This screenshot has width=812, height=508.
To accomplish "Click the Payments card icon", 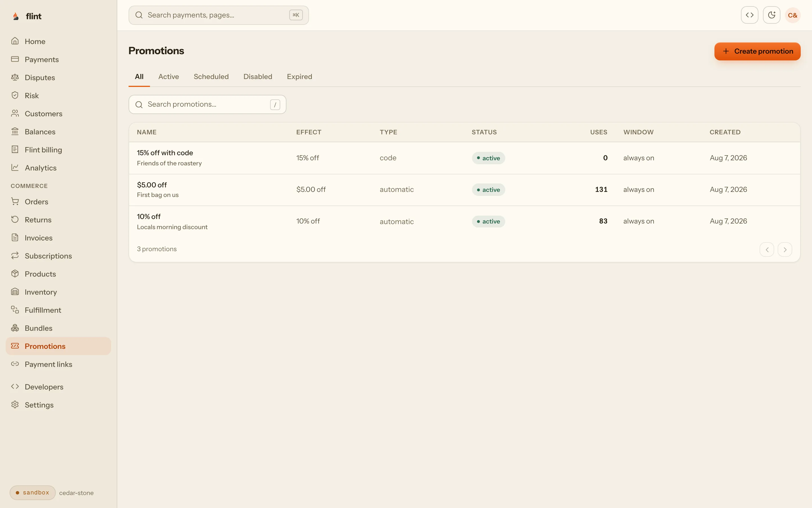I will pos(15,59).
